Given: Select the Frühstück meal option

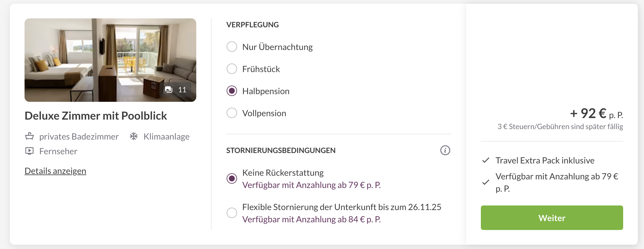Looking at the screenshot, I should 232,69.
